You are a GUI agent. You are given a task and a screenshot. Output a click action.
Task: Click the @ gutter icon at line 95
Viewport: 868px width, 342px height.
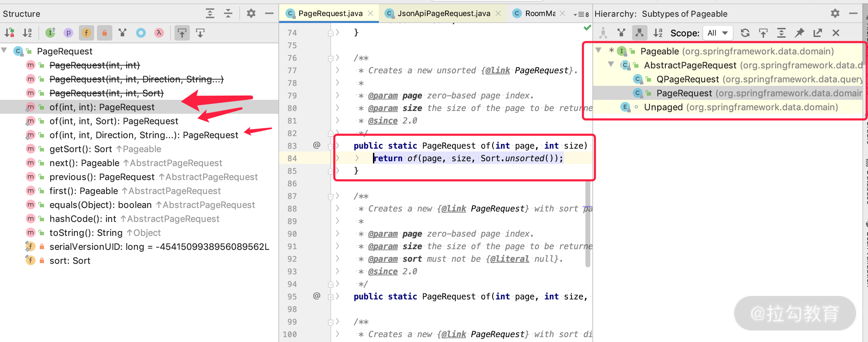tap(316, 296)
